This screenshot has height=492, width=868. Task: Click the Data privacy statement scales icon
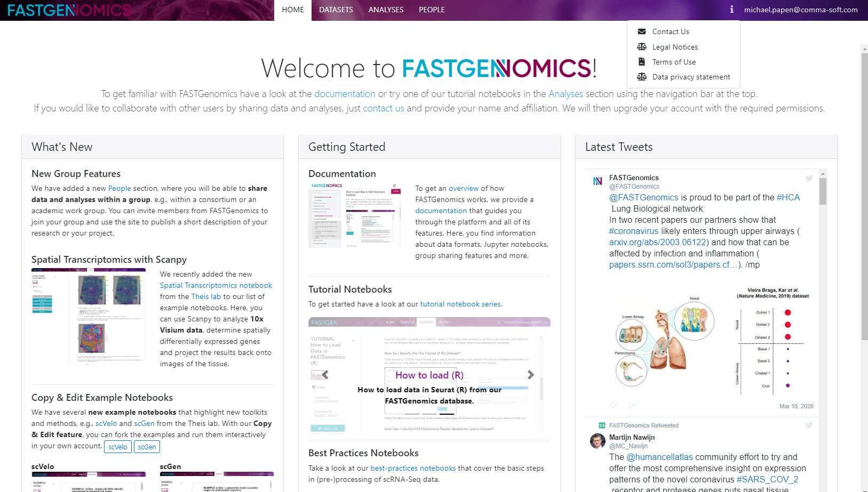tap(642, 77)
